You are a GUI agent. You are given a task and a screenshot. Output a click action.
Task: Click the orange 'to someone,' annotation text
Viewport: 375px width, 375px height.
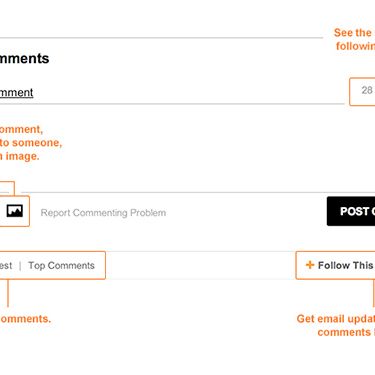(31, 143)
